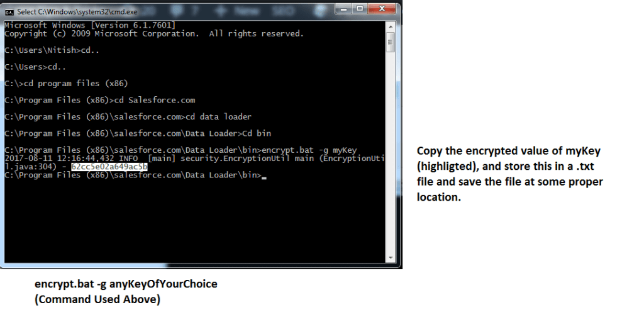This screenshot has width=644, height=334.
Task: Close the cmd.exe console window
Action: click(382, 9)
